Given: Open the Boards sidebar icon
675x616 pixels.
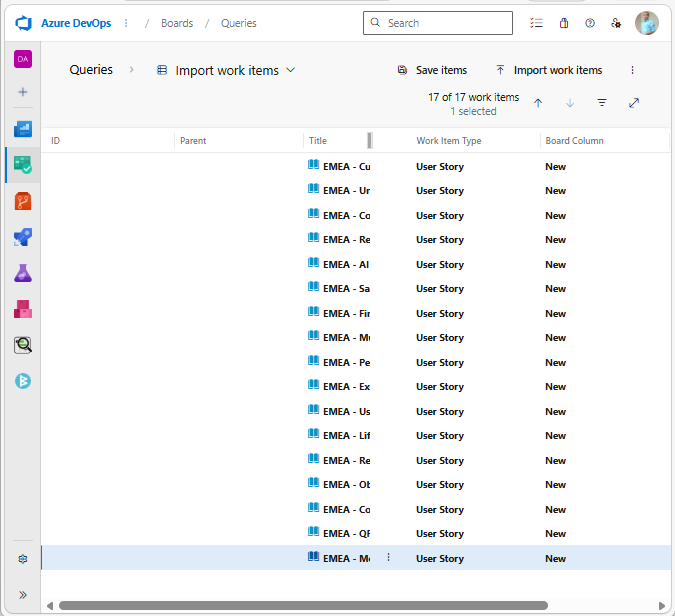Looking at the screenshot, I should (23, 165).
